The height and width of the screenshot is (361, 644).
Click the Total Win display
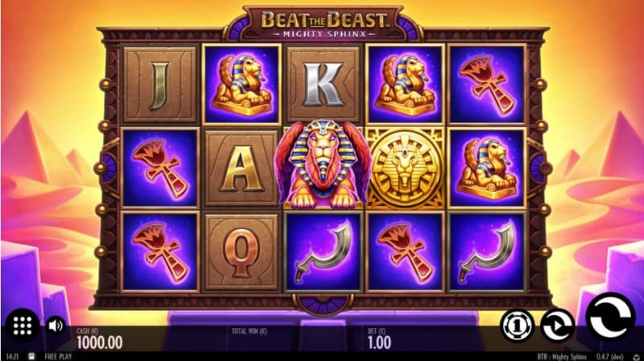coord(249,331)
